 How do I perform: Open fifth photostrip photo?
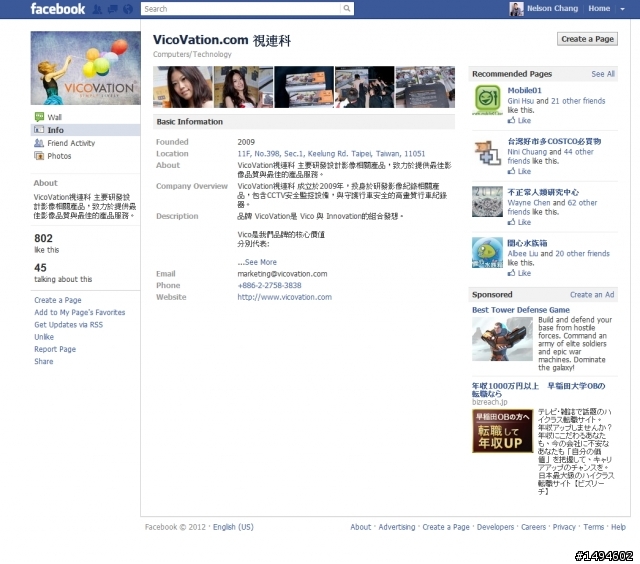[425, 87]
